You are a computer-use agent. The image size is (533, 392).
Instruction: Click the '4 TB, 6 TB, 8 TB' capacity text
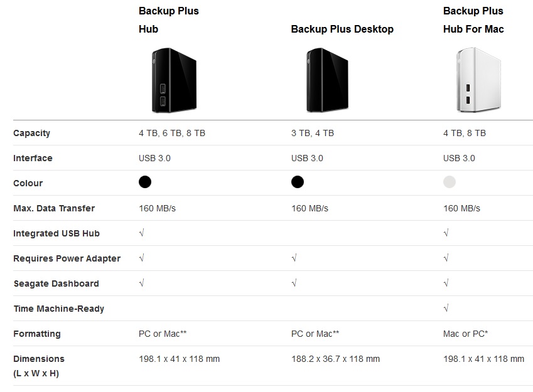pos(172,133)
